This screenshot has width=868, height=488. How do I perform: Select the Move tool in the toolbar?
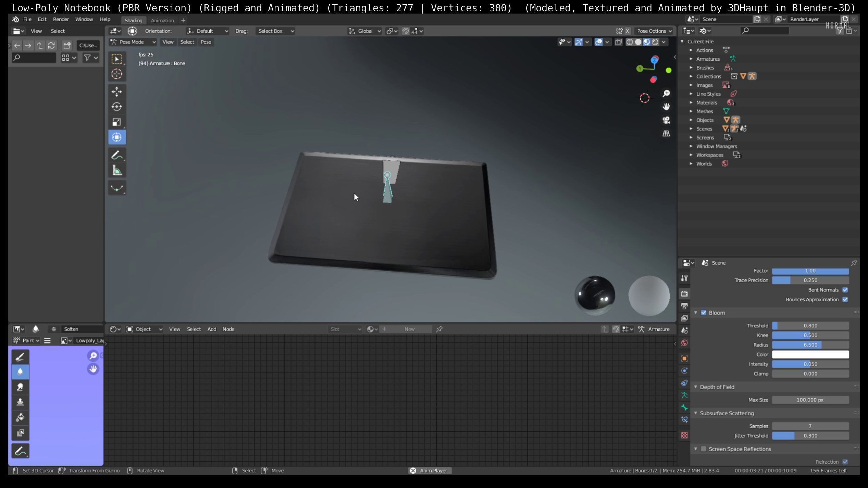click(117, 92)
